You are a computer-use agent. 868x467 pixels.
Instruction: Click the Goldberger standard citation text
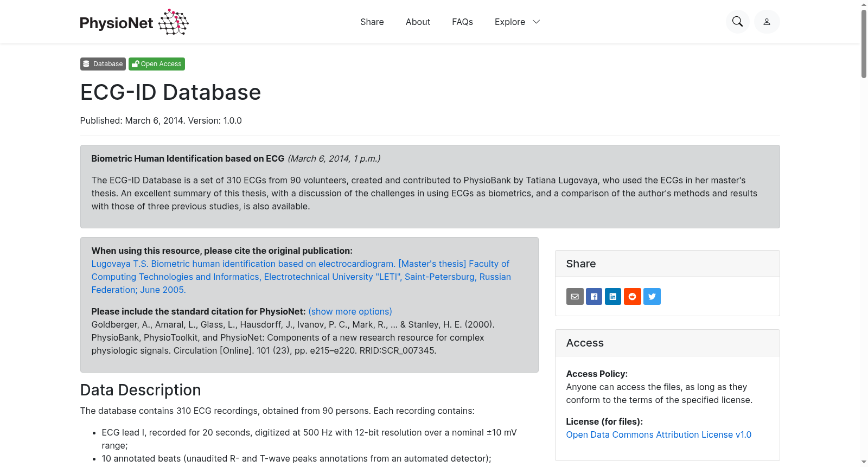pos(293,337)
